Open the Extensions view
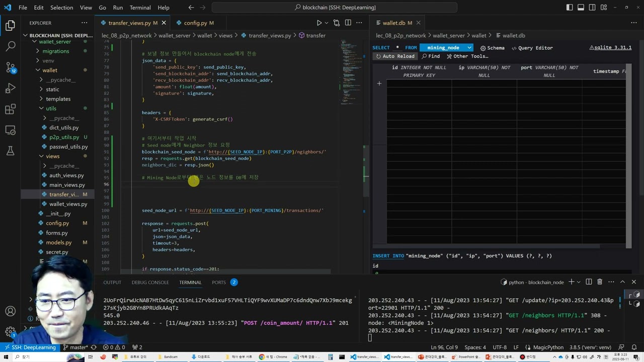 tap(10, 109)
